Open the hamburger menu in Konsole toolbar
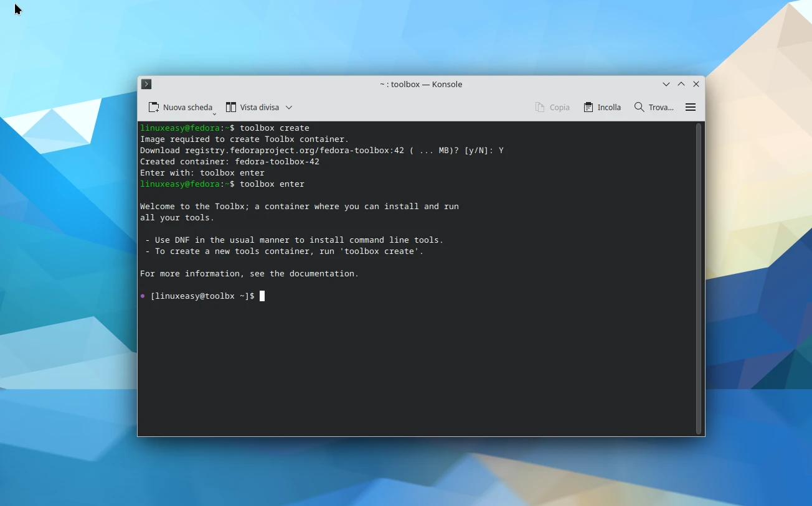 tap(690, 107)
